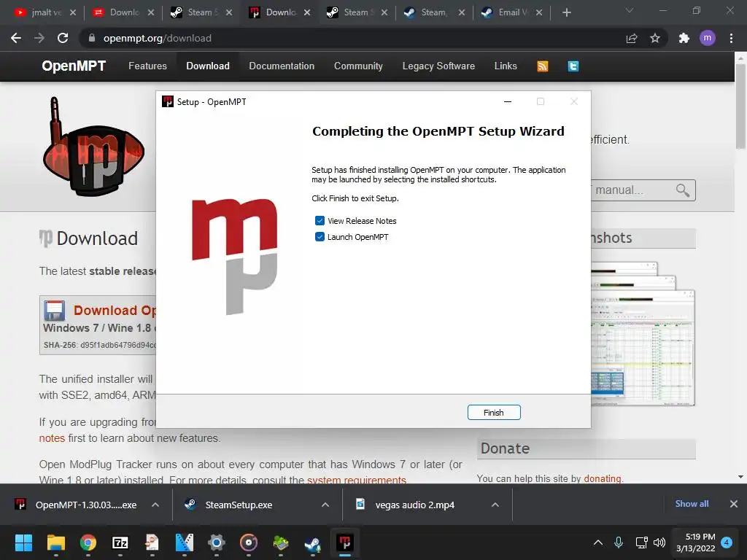Open Steam from the taskbar
This screenshot has height=560, width=747.
pos(312,542)
